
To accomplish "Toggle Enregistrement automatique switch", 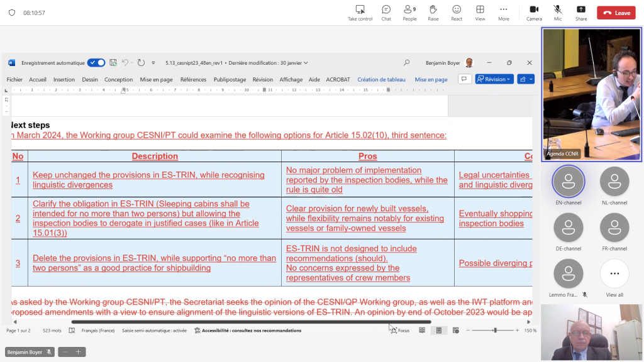I will pyautogui.click(x=96, y=63).
